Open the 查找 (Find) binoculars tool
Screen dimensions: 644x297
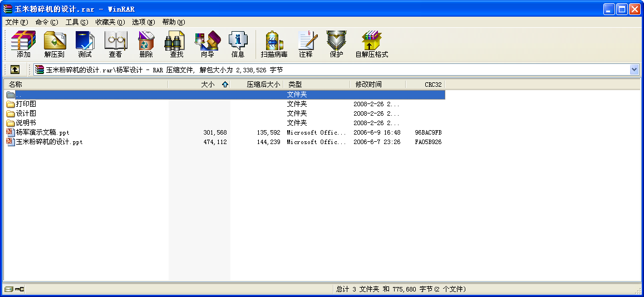176,44
